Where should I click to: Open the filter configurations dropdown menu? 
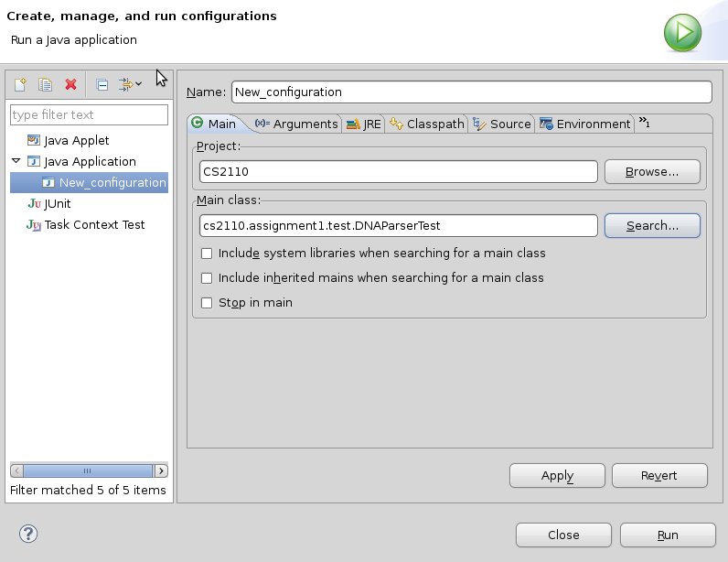[x=131, y=85]
